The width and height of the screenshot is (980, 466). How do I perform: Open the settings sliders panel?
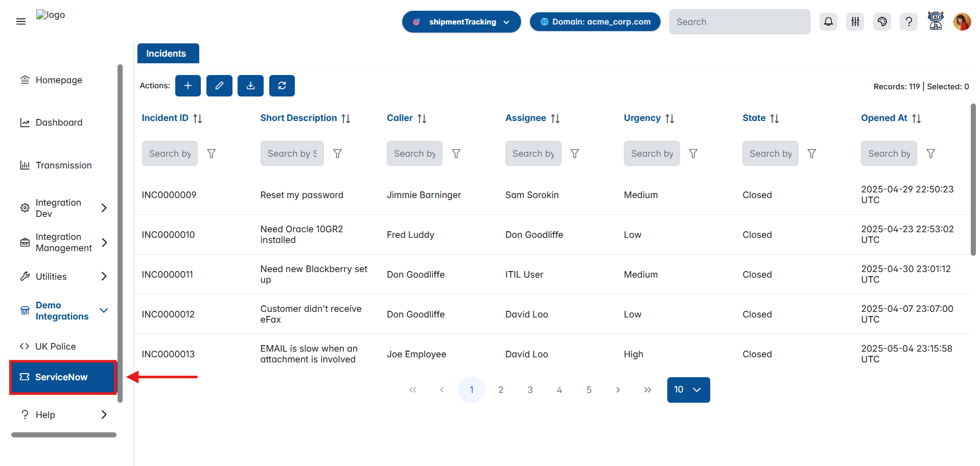(855, 21)
